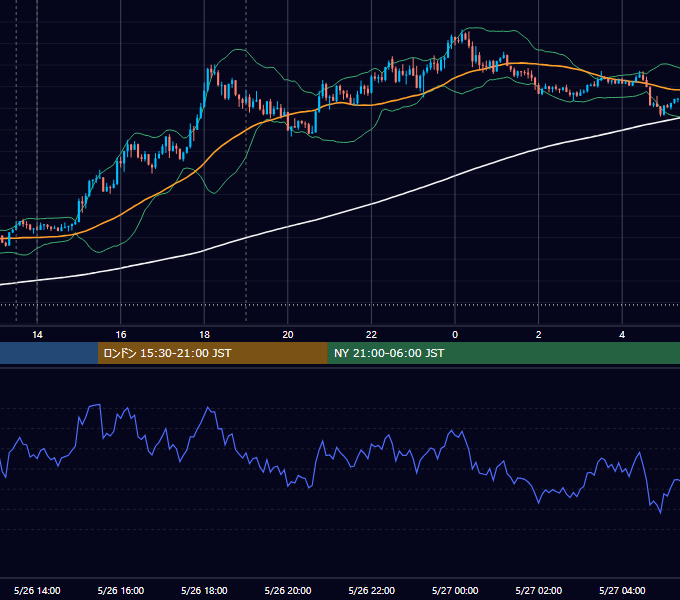The width and height of the screenshot is (680, 600).
Task: Click the blue session bar before ロンドン
Action: click(49, 353)
